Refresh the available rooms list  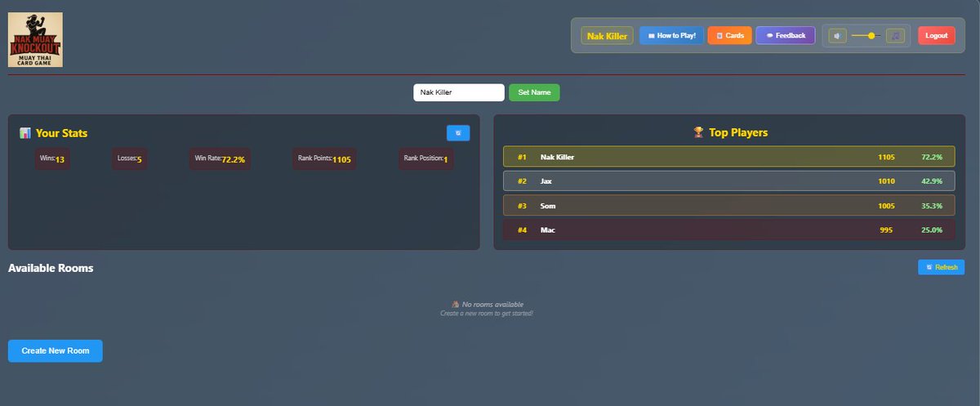click(x=941, y=267)
